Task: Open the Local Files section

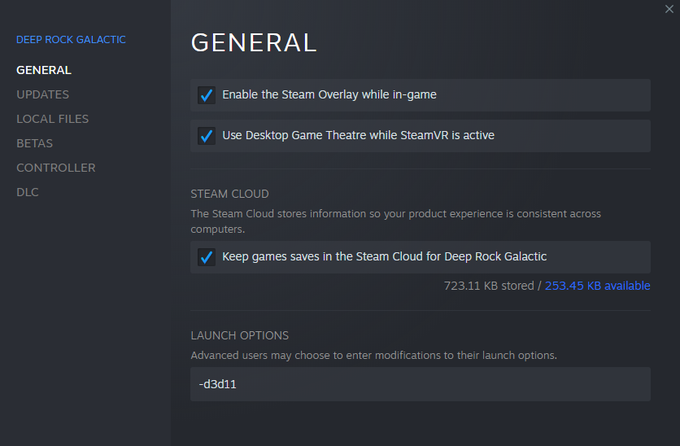Action: tap(52, 119)
